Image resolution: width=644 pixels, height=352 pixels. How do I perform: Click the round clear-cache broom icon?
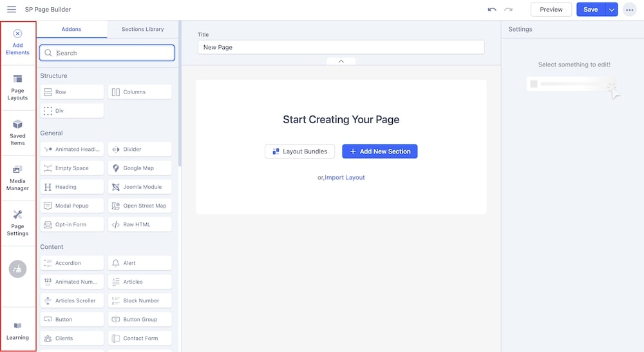pos(17,269)
